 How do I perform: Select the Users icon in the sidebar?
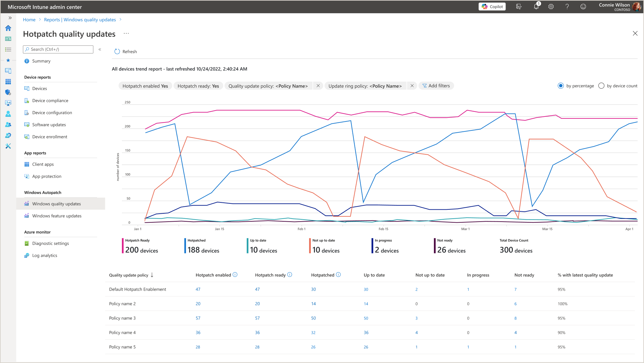[8, 114]
